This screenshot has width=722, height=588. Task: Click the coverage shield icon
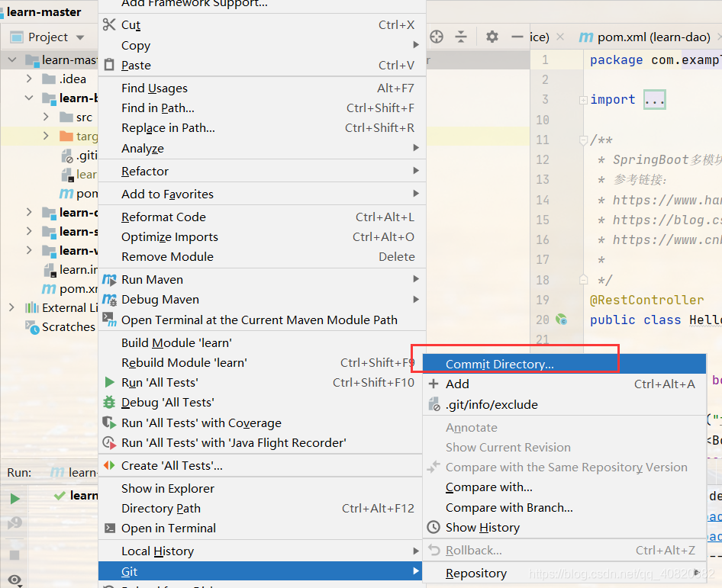coord(109,423)
